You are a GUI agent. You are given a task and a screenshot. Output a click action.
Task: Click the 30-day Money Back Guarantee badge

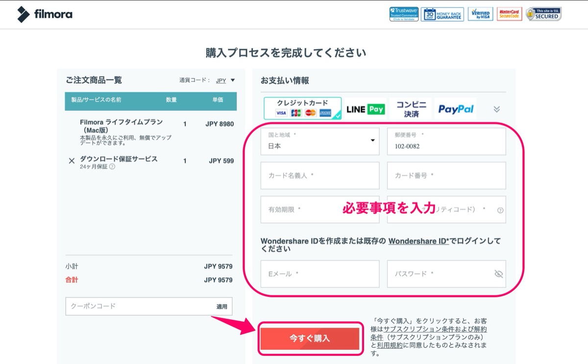pos(442,14)
